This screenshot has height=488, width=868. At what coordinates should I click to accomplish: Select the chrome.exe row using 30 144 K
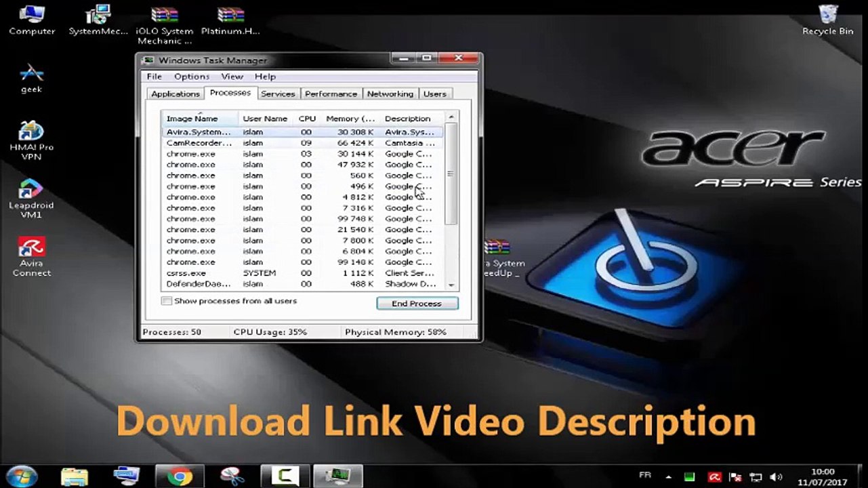click(x=303, y=154)
